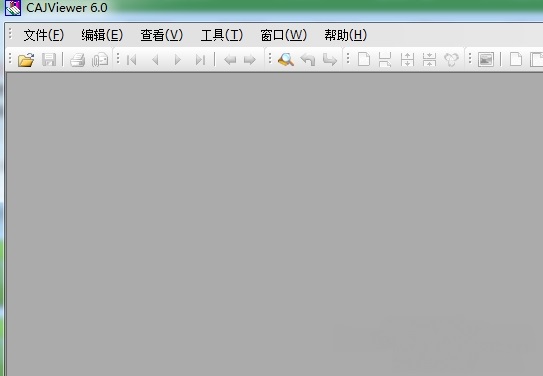Select the fit width layout icon
543x376 pixels.
(385, 60)
